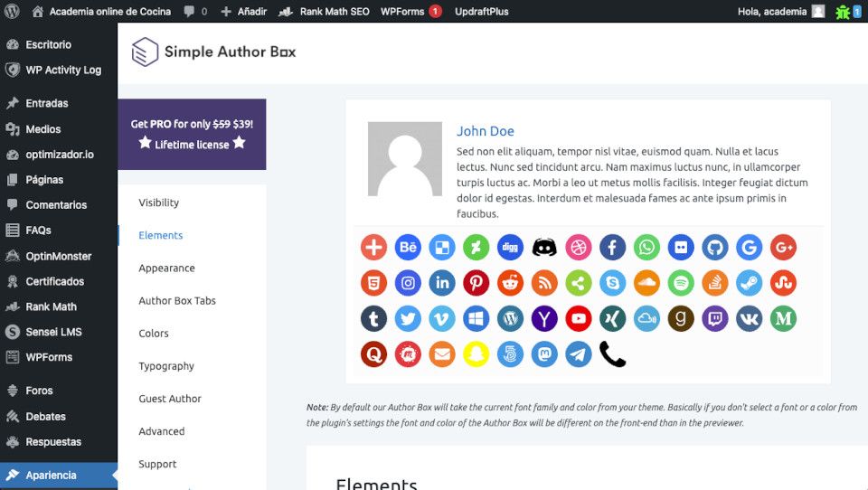This screenshot has height=490, width=868.
Task: Click the Tumblr social icon
Action: point(373,318)
